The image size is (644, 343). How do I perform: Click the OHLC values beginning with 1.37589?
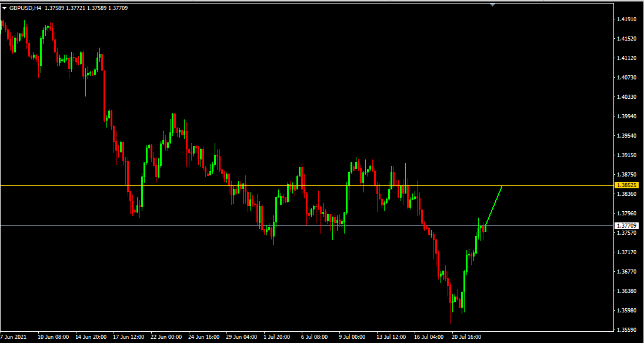86,8
